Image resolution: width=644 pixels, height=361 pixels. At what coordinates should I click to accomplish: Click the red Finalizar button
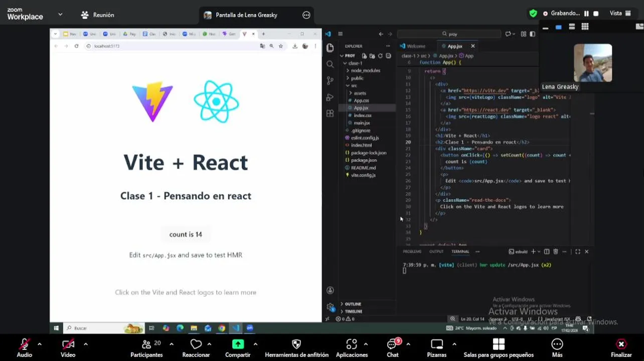coord(621,347)
